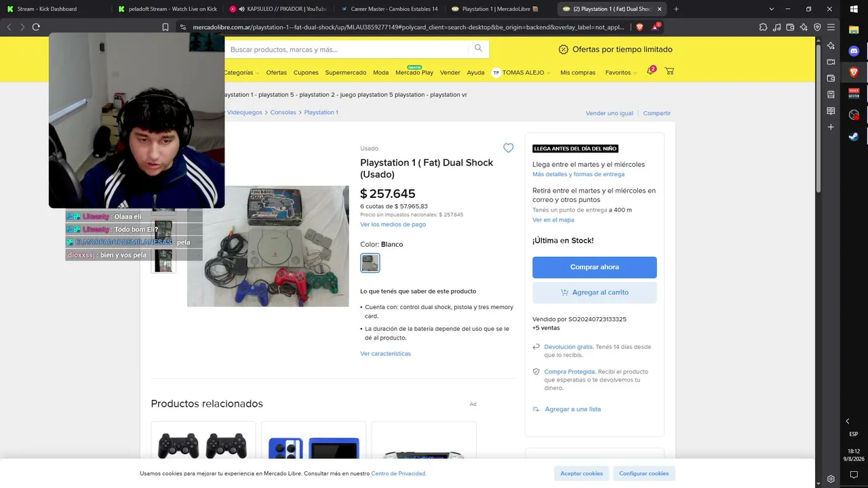
Task: Open the TOMAS ALEJO account menu
Action: pos(521,73)
